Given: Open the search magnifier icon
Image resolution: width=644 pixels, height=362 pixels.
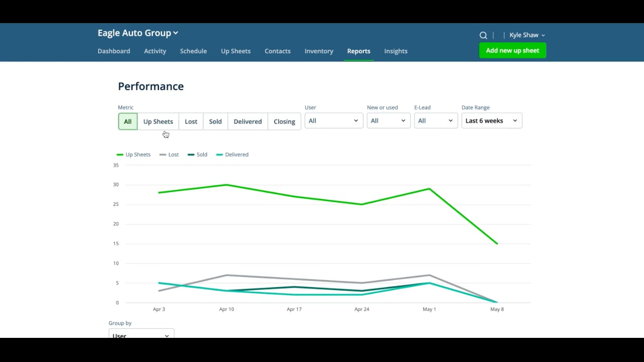Looking at the screenshot, I should tap(483, 35).
